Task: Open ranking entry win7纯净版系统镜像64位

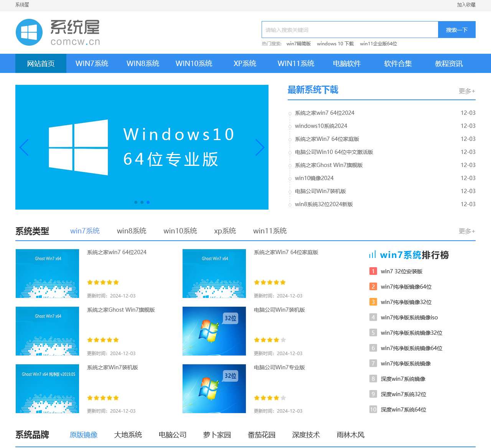Action: (x=412, y=348)
